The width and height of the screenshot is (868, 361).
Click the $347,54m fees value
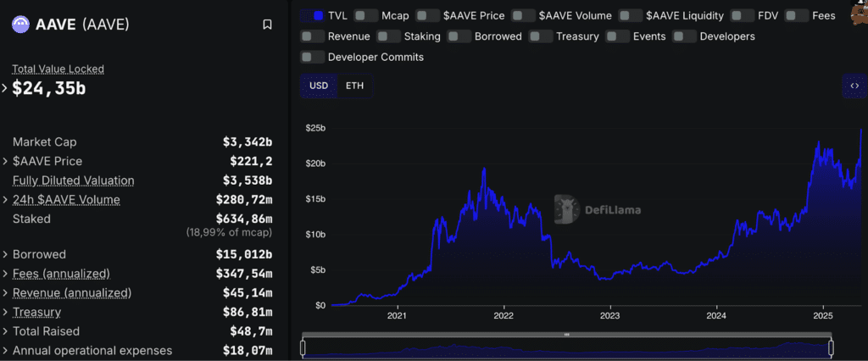click(x=244, y=274)
